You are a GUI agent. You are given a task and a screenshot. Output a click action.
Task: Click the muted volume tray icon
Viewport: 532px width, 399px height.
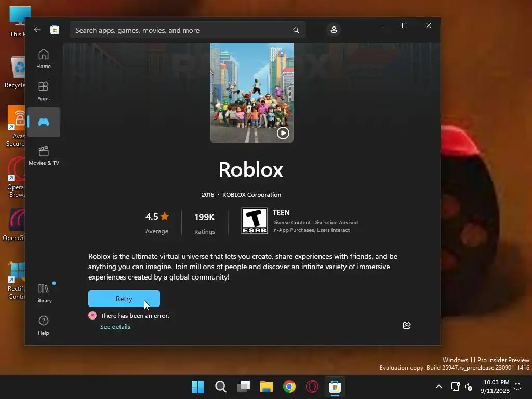pyautogui.click(x=469, y=387)
